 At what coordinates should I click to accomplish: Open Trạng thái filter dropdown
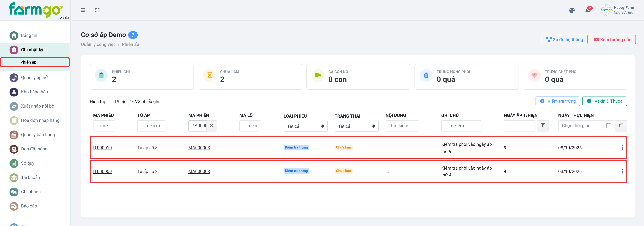click(356, 126)
